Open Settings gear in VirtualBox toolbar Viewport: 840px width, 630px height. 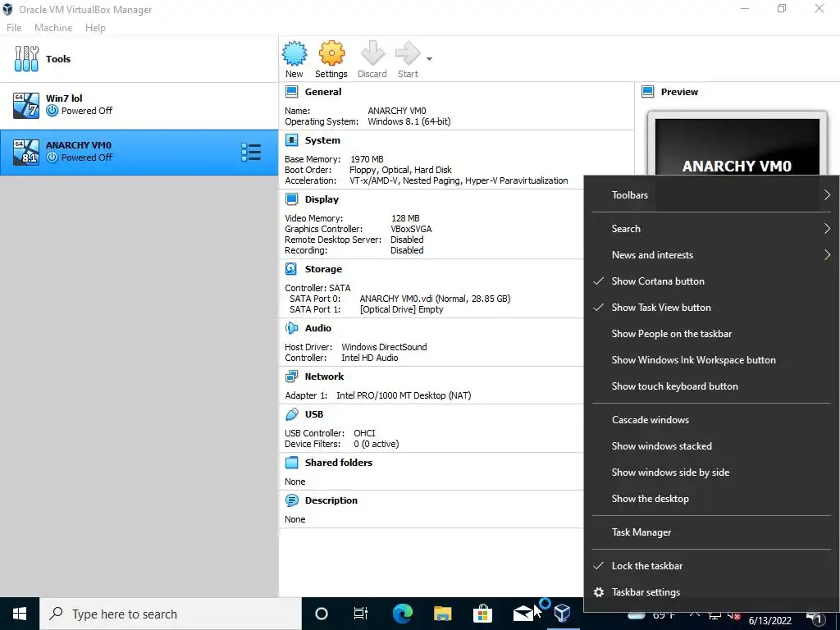tap(331, 53)
